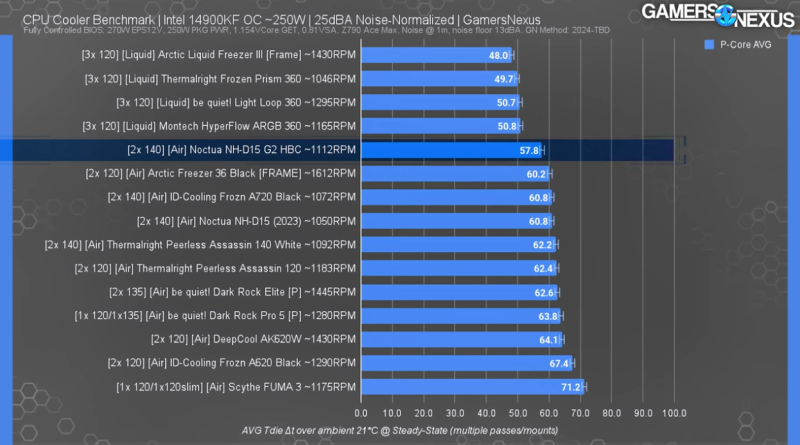The width and height of the screenshot is (800, 445).
Task: Click the 50.0 axis tick label
Action: point(518,413)
